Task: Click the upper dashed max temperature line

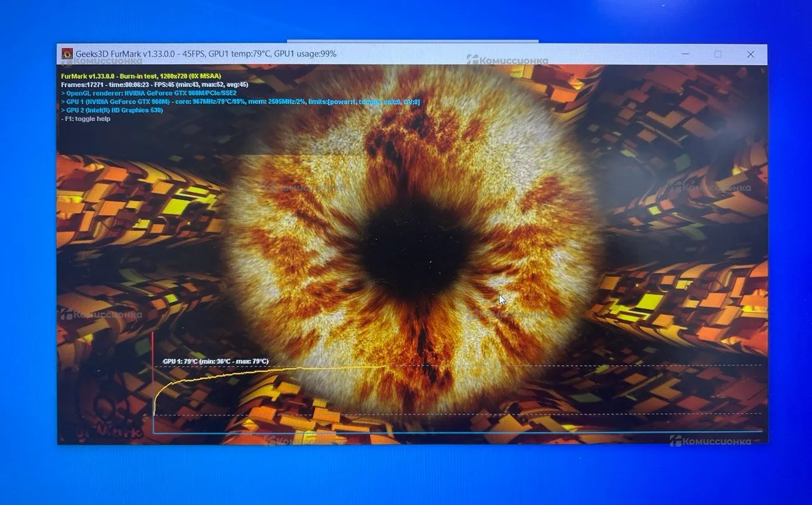Action: 571,365
